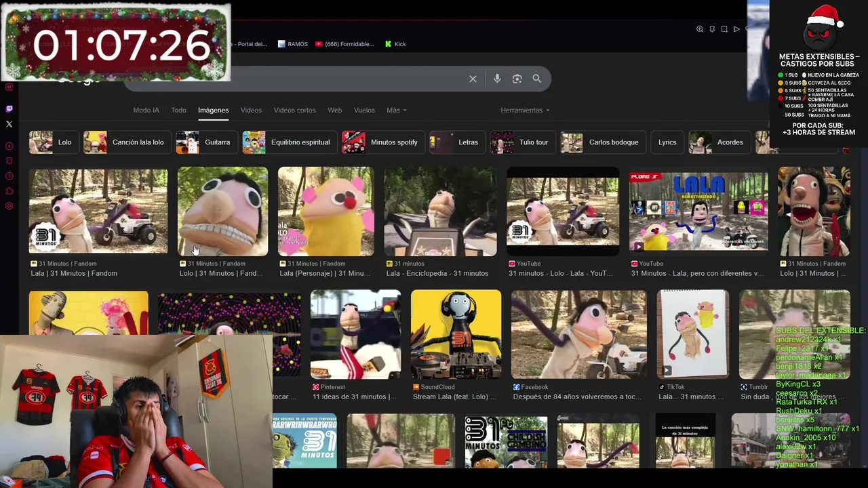
Task: Open Facebook 'Después de 84 años' thumbnail
Action: (x=579, y=334)
